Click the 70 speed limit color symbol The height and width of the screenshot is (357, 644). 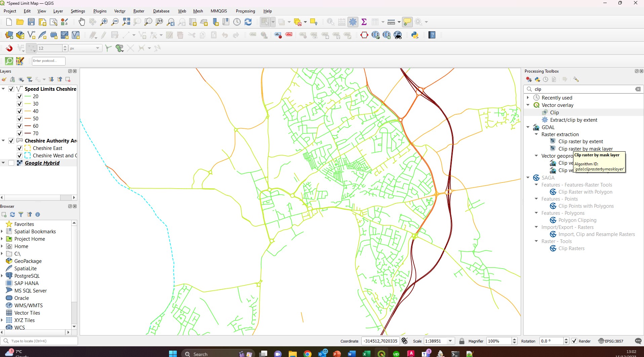(x=28, y=133)
